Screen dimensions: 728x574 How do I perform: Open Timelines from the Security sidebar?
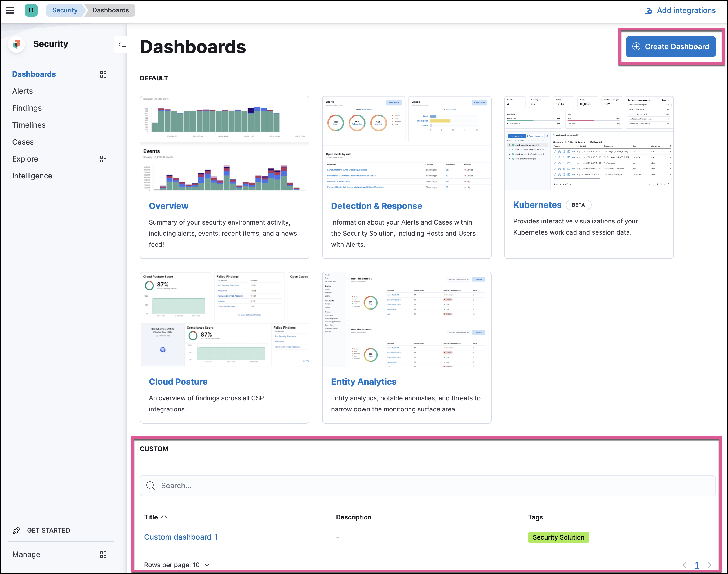[x=29, y=125]
